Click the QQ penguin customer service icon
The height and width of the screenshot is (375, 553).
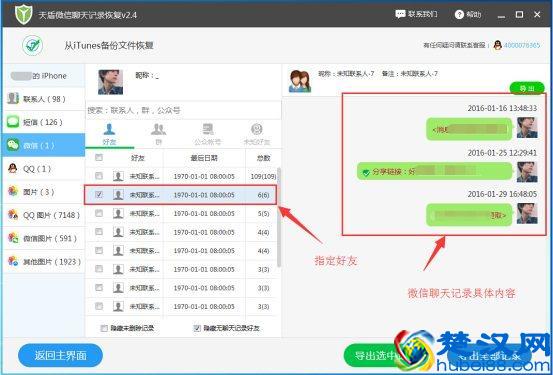coord(498,45)
